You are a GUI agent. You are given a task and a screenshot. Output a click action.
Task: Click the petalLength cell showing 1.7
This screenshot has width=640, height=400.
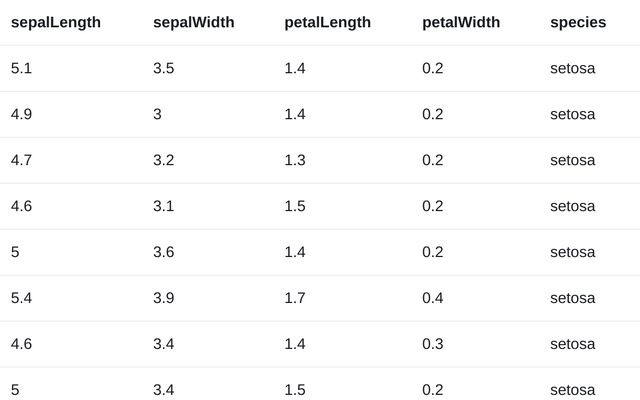coord(296,298)
